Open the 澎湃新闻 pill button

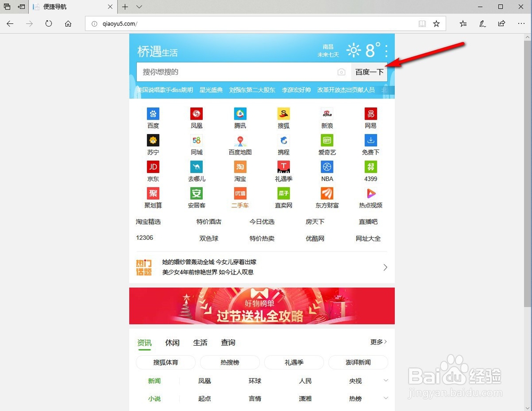pos(358,362)
